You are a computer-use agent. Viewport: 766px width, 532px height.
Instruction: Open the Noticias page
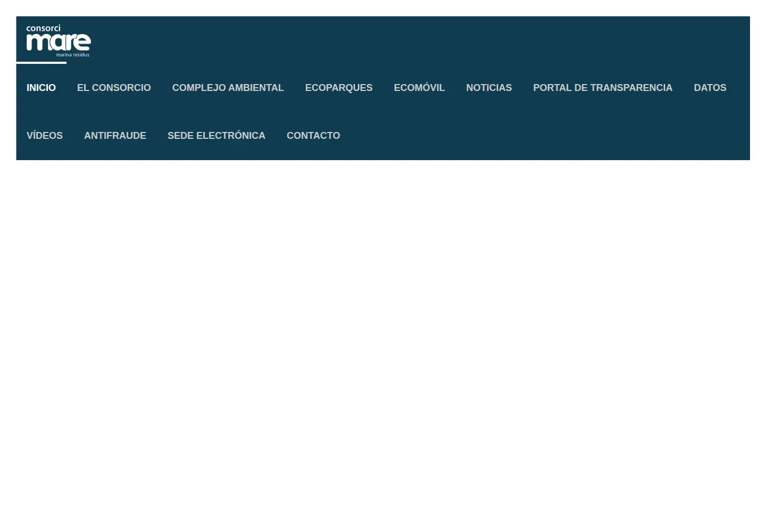pos(489,88)
